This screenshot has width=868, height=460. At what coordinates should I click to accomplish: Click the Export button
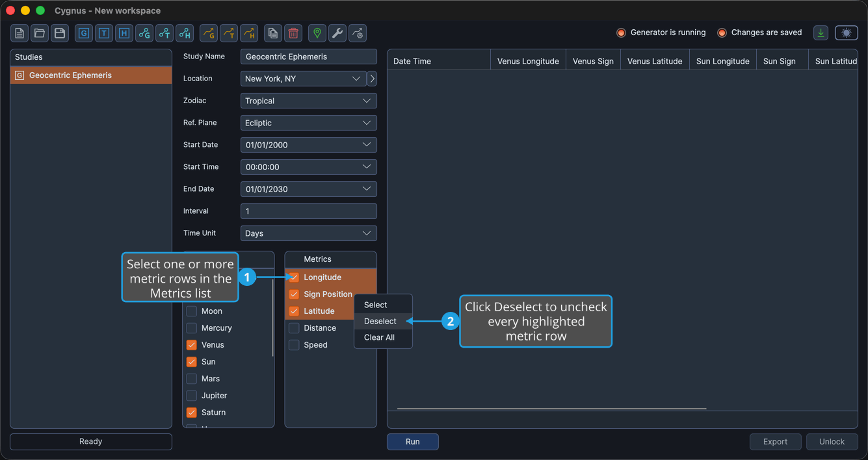775,442
